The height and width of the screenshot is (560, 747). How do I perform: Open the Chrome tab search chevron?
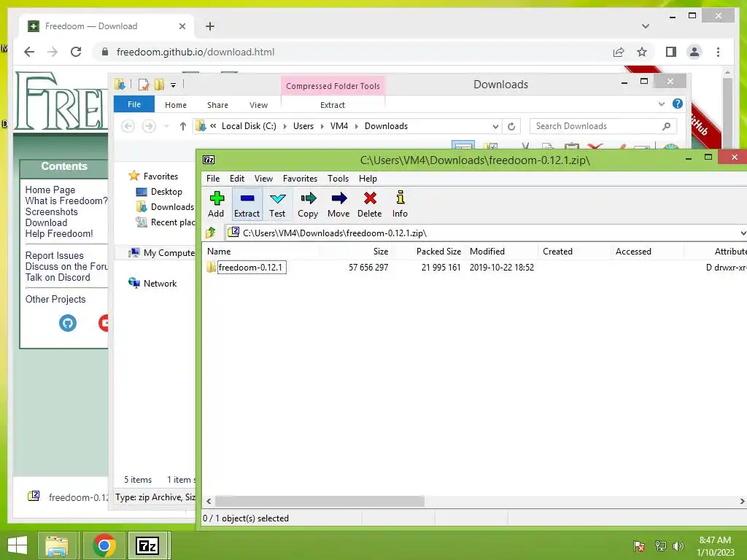click(x=646, y=26)
